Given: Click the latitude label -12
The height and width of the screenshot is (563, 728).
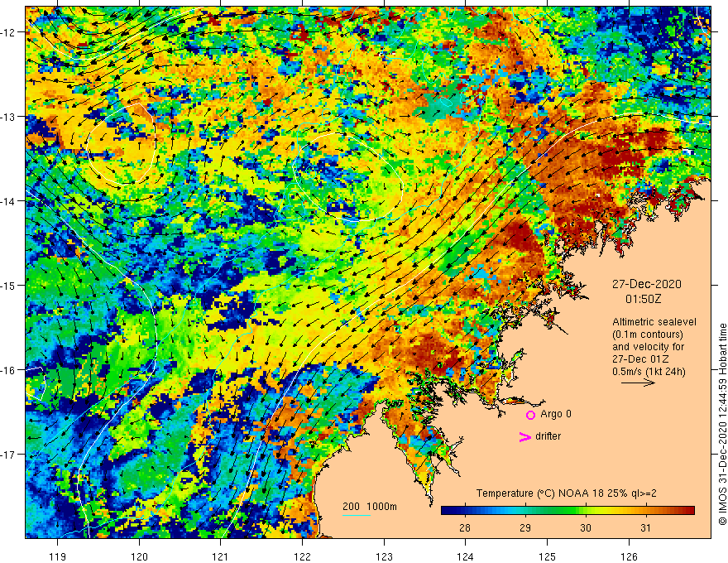Looking at the screenshot, I should pyautogui.click(x=8, y=32).
